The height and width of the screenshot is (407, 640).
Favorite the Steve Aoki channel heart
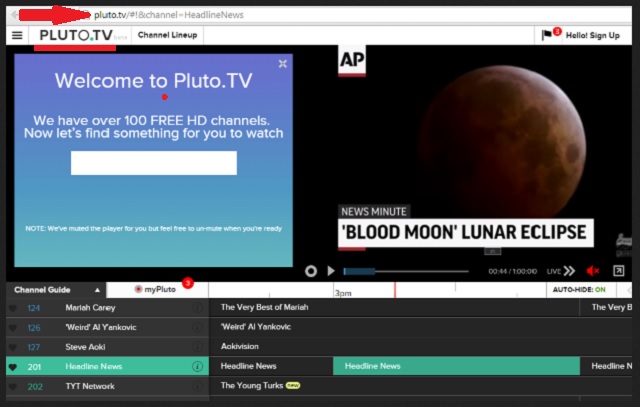pos(13,347)
